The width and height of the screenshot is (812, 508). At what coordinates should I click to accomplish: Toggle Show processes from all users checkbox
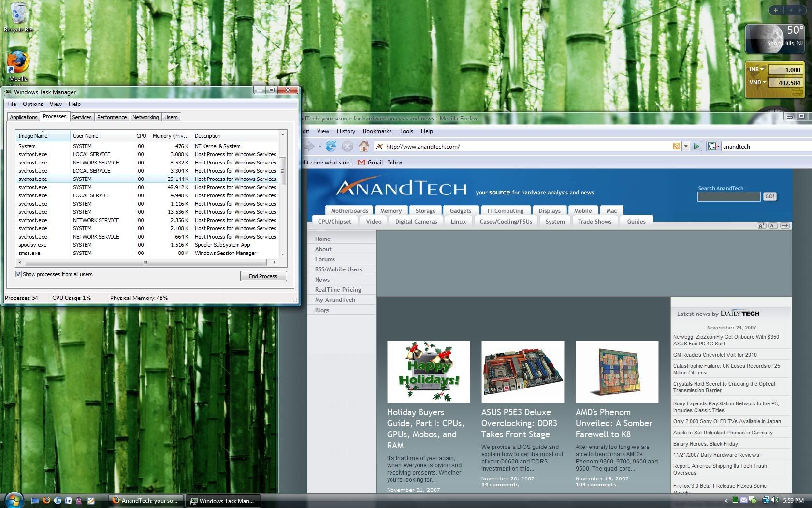tap(19, 274)
